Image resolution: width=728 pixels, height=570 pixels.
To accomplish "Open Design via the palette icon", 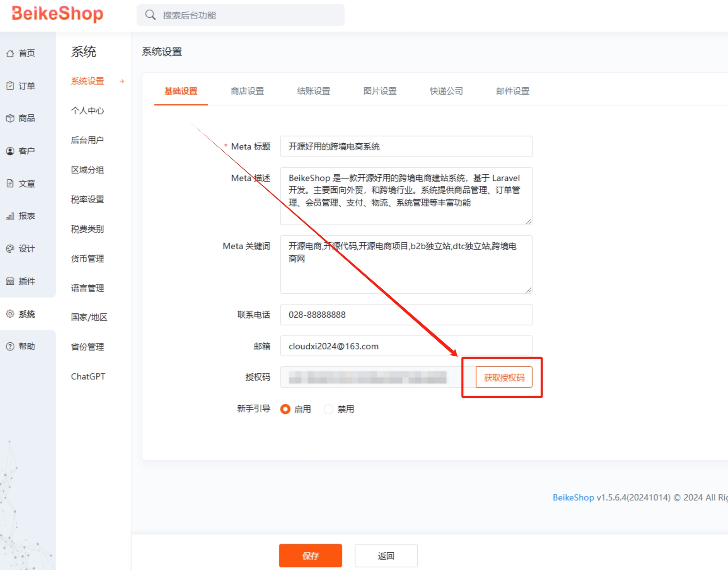I will point(10,249).
